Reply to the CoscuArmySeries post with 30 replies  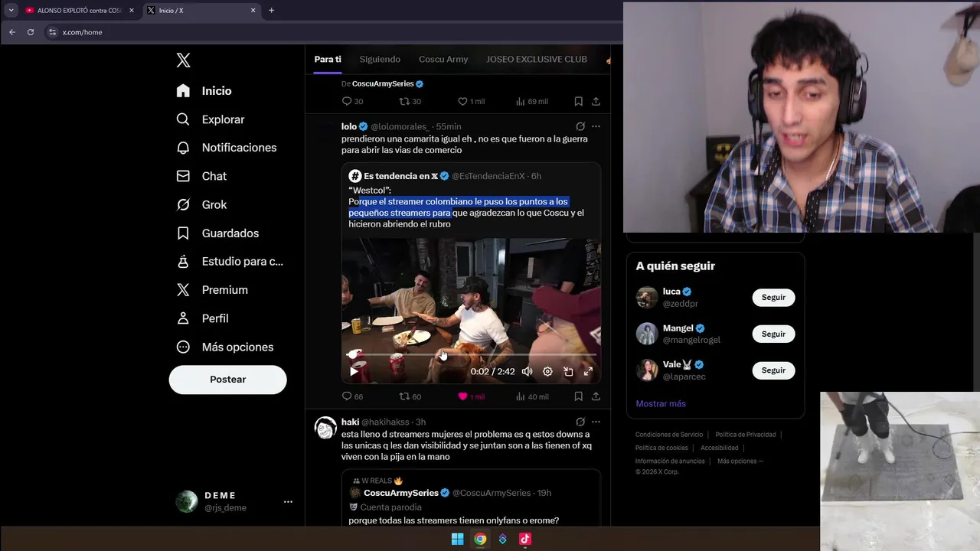(x=352, y=101)
